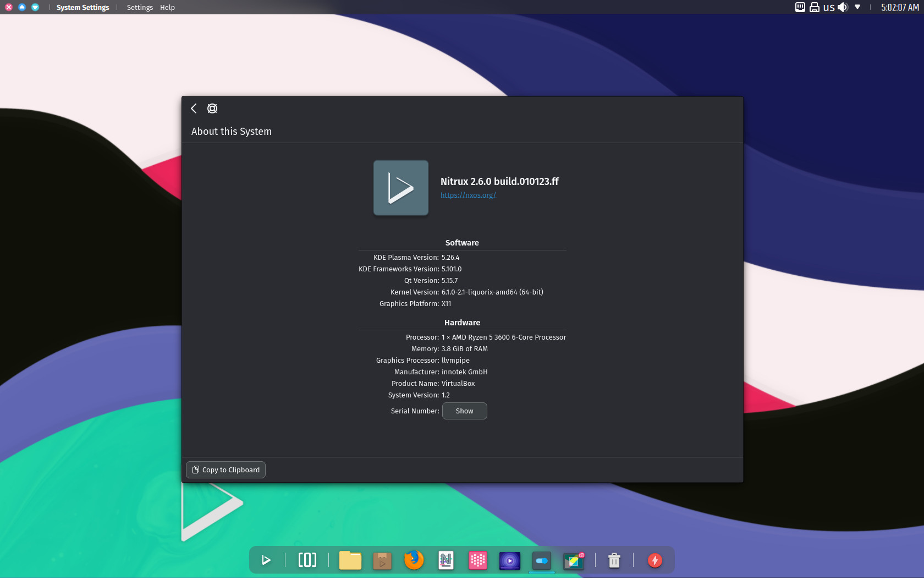Open the Trash in dock

click(x=614, y=560)
